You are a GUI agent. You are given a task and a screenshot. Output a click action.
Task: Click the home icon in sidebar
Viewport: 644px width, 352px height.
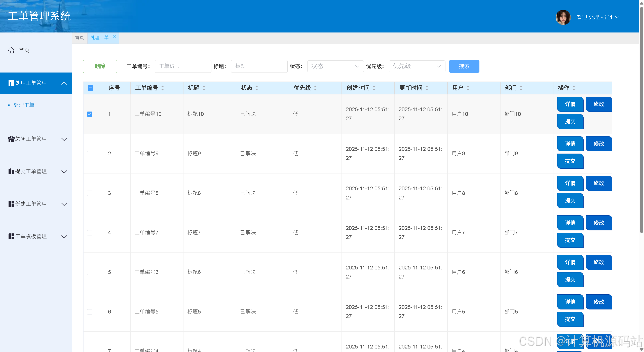[11, 50]
